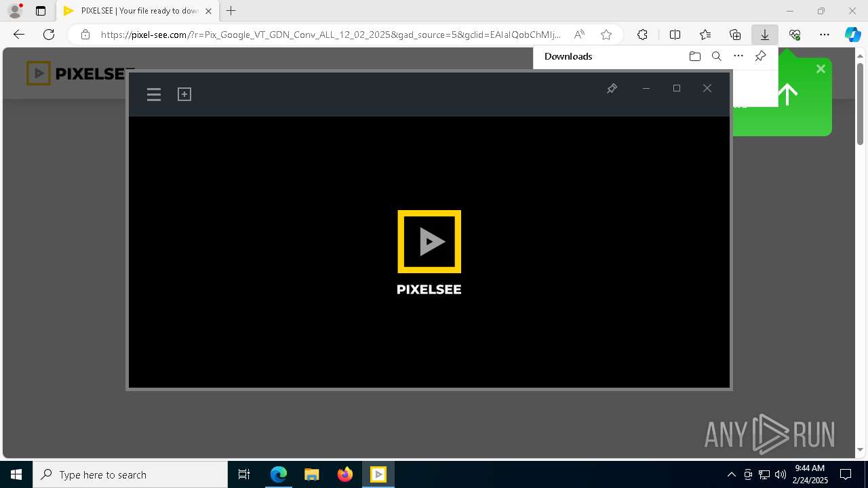Click the add file plus icon in PIXELSEE

(x=184, y=94)
